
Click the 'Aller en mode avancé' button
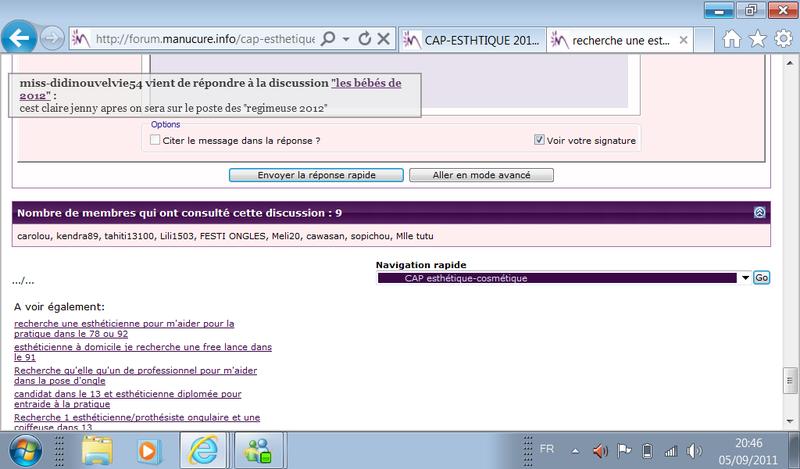(480, 175)
